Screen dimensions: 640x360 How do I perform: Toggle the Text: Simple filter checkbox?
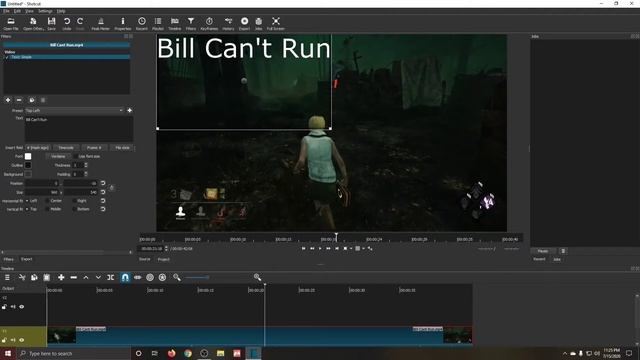tap(7, 57)
